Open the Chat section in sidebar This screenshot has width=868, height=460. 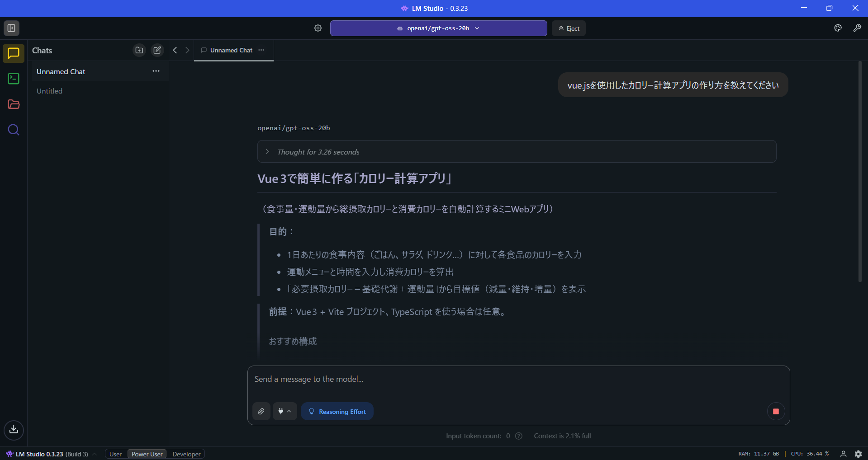(14, 53)
